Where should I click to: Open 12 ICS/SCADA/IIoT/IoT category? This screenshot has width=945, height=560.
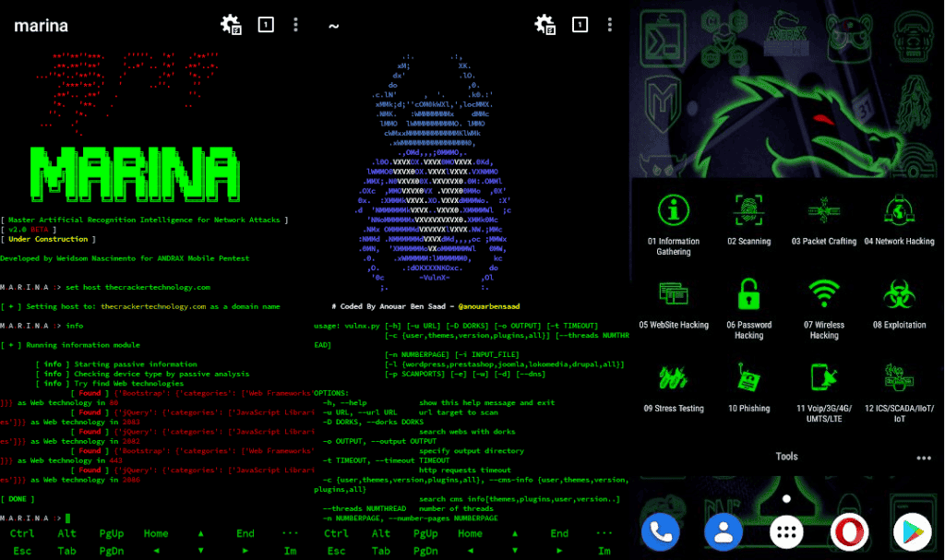pyautogui.click(x=899, y=393)
